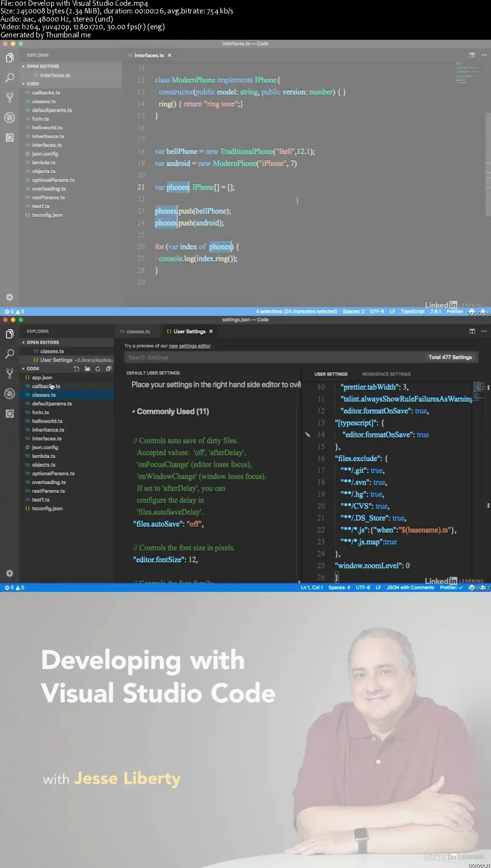Click the "4 selections (24 characters selected)" status
The image size is (491, 868).
[x=296, y=312]
